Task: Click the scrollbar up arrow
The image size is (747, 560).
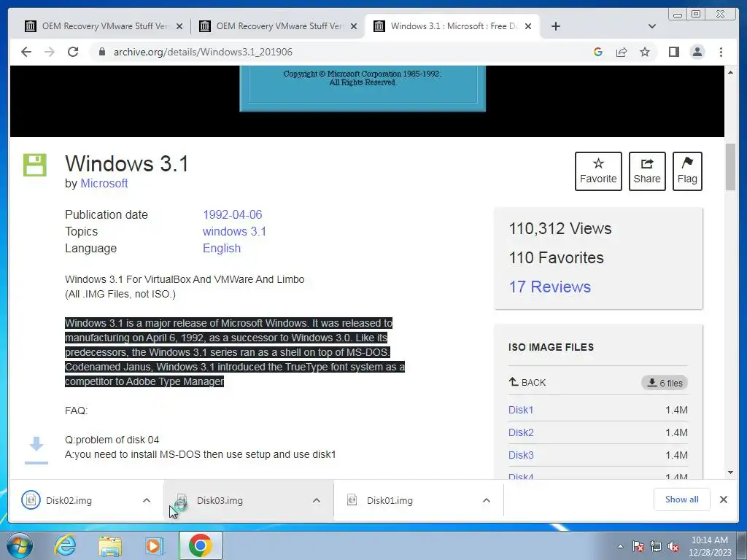Action: pos(730,72)
